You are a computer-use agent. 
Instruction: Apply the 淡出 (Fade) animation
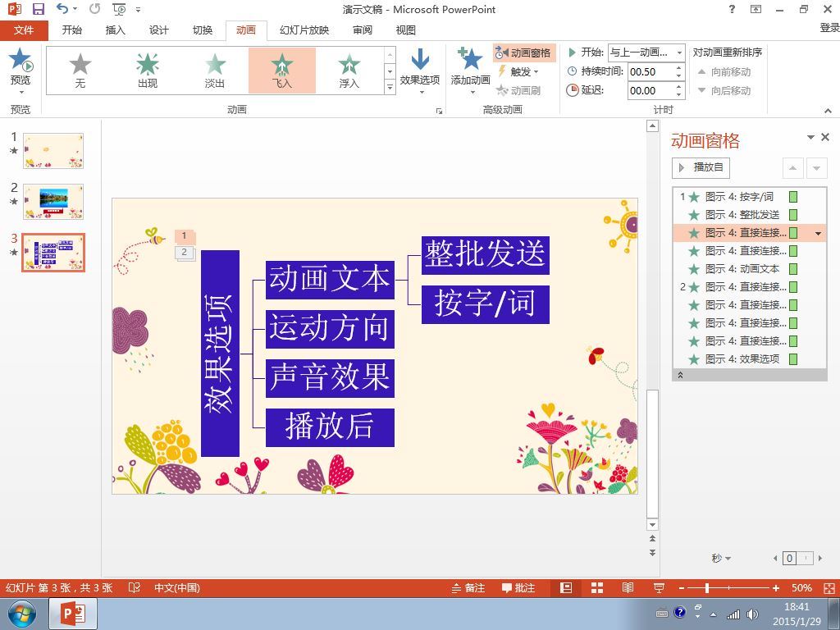215,71
